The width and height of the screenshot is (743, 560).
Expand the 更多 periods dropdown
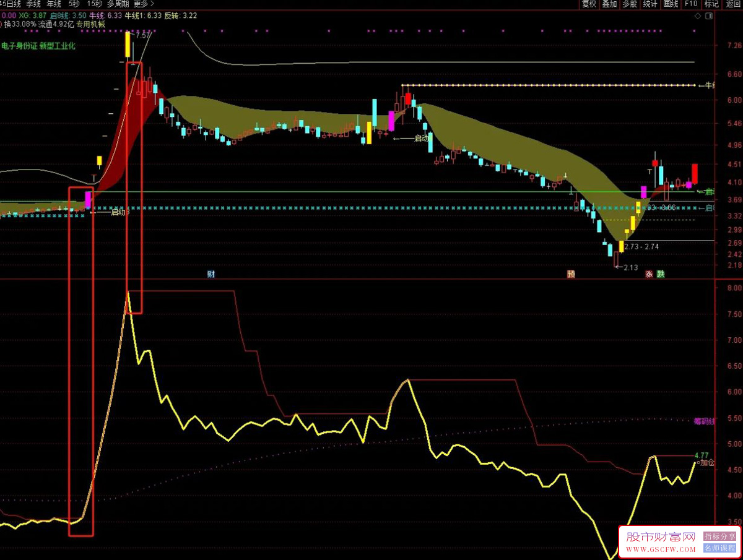144,4
